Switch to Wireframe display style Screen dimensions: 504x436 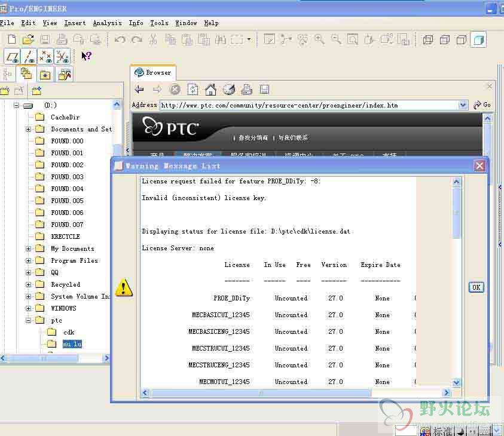pyautogui.click(x=428, y=39)
